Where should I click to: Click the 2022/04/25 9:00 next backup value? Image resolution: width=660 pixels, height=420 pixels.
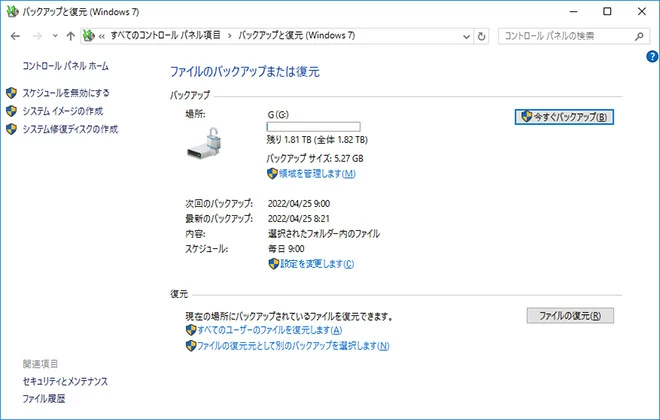pos(299,204)
